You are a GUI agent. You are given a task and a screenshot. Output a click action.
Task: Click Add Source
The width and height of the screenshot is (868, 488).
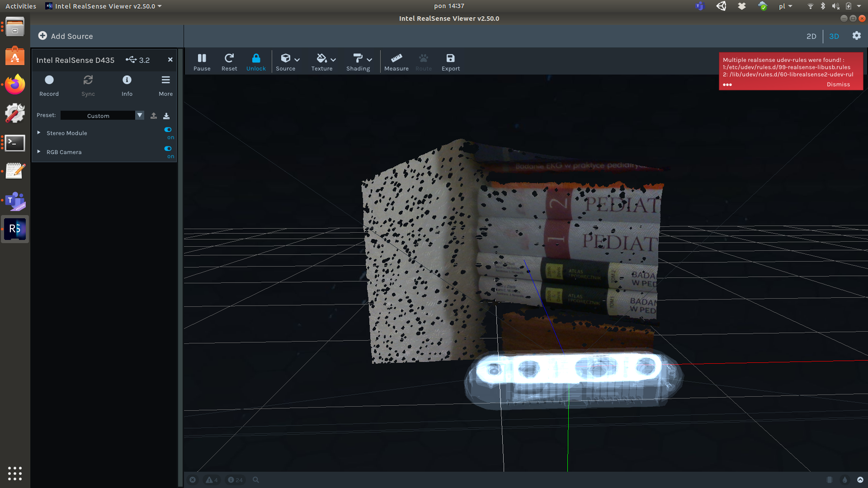click(66, 36)
